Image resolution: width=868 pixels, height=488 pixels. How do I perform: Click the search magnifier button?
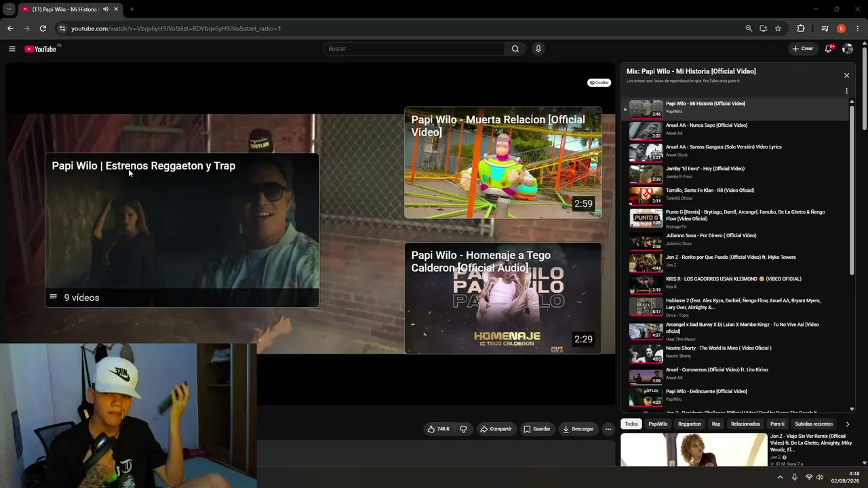coord(515,49)
